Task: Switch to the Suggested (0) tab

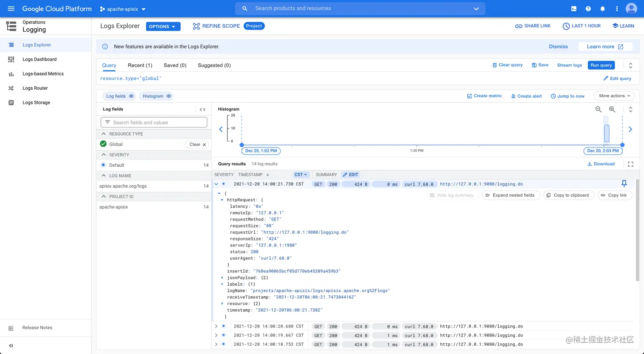Action: [214, 65]
